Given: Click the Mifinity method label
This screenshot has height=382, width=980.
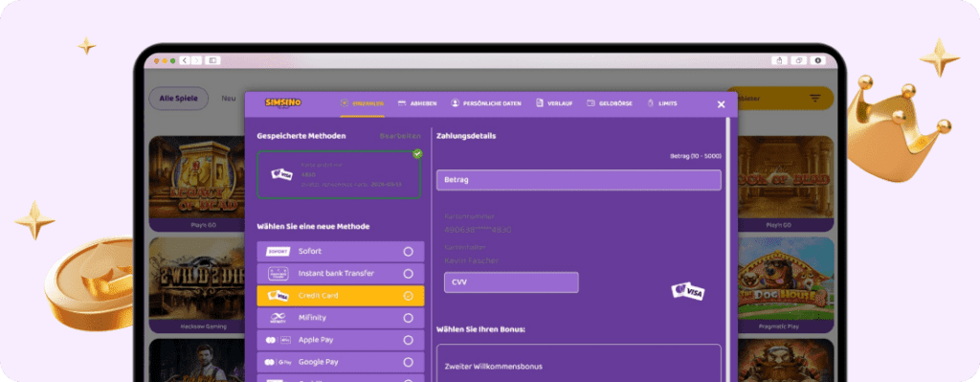Looking at the screenshot, I should click(x=312, y=318).
